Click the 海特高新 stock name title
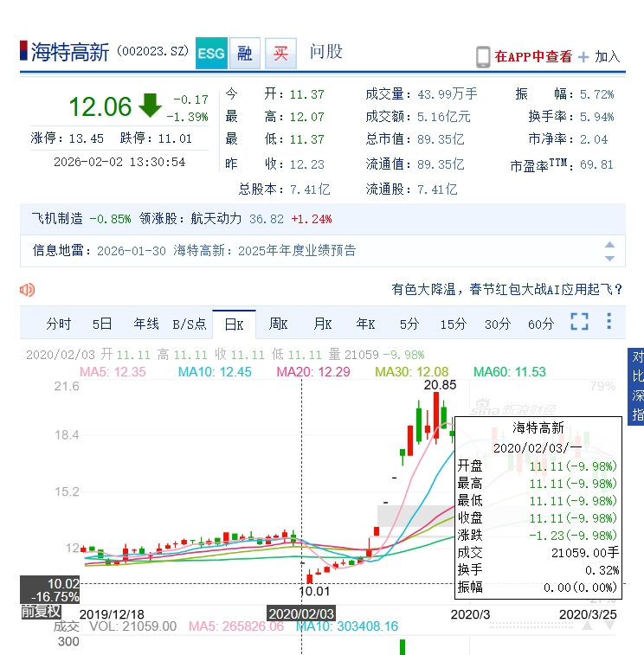 [x=70, y=52]
